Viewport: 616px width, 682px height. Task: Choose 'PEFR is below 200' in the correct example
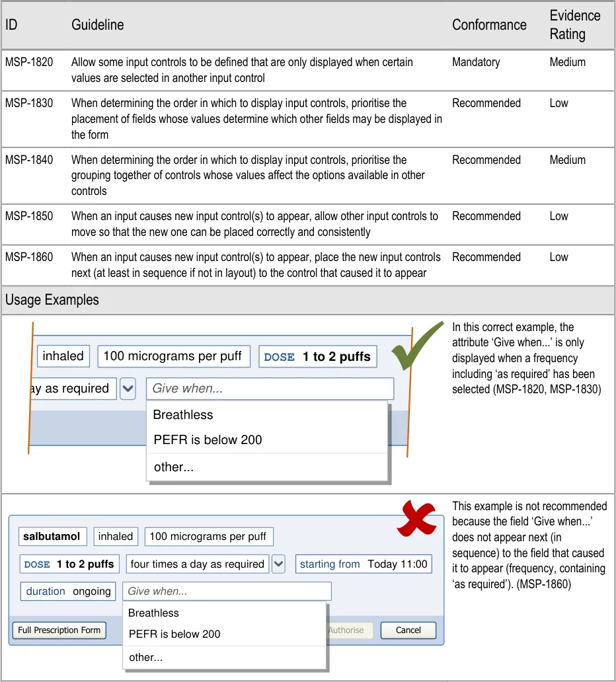[208, 440]
